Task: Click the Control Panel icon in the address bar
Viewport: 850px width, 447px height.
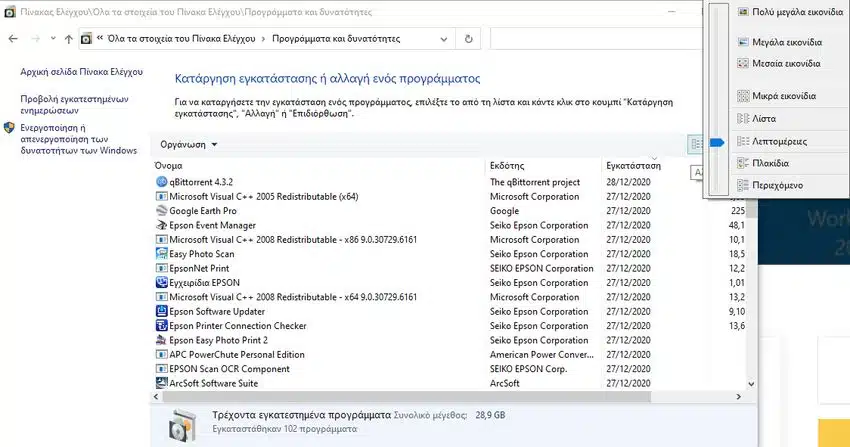Action: point(87,39)
